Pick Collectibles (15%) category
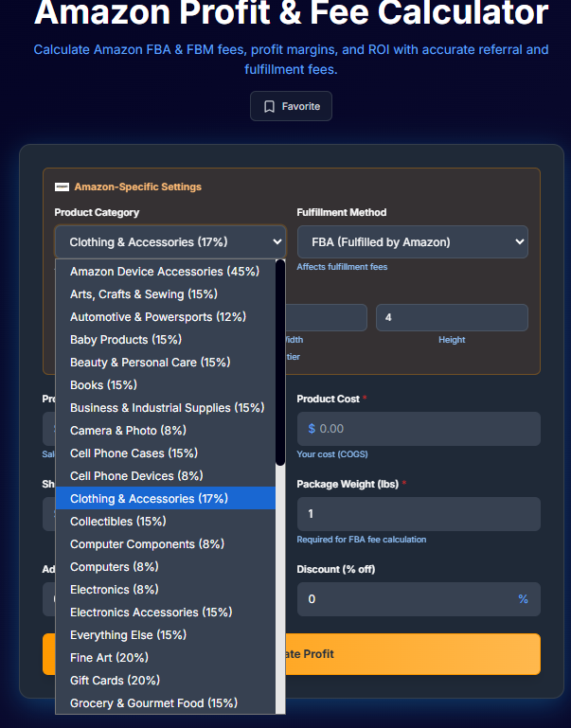The height and width of the screenshot is (728, 571). click(166, 522)
